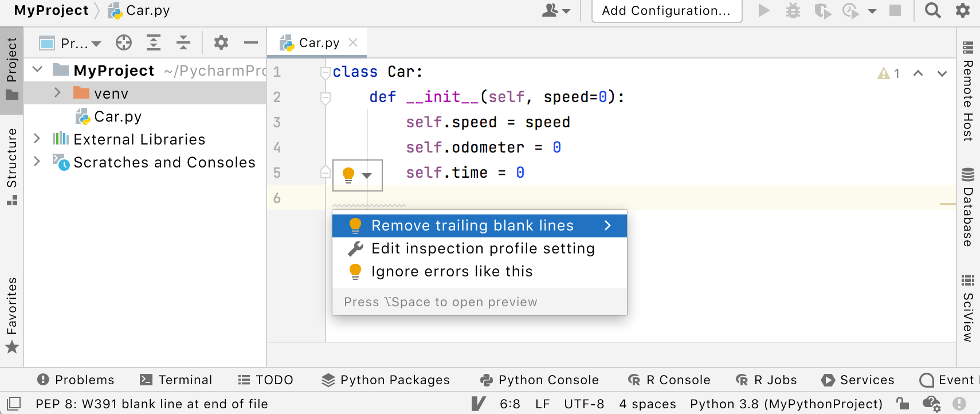Open the Project panel gear options
The height and width of the screenshot is (414, 980).
221,43
